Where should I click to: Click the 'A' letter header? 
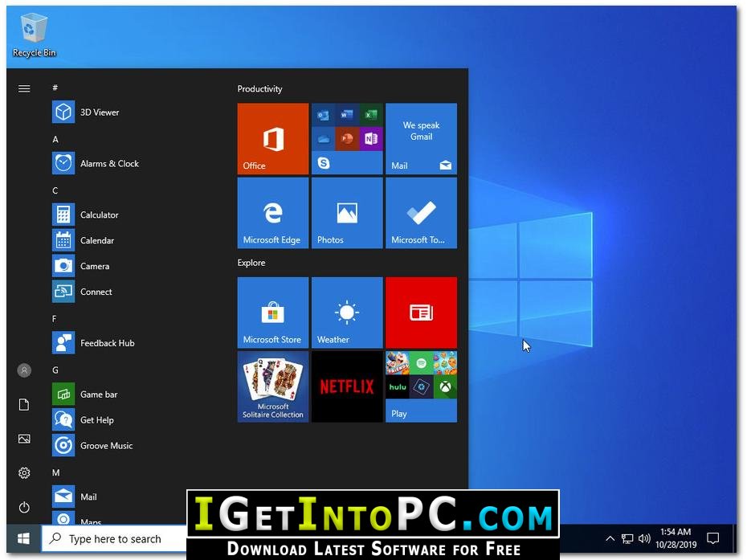[x=55, y=139]
